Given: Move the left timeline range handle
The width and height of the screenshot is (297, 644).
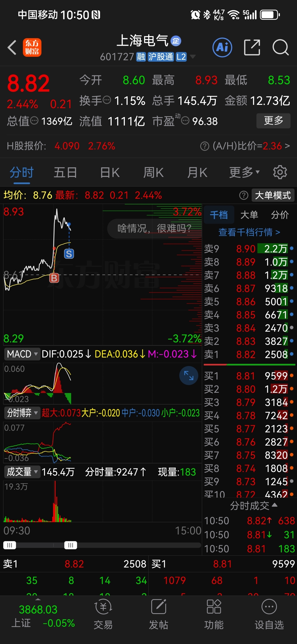Looking at the screenshot, I should [x=10, y=545].
